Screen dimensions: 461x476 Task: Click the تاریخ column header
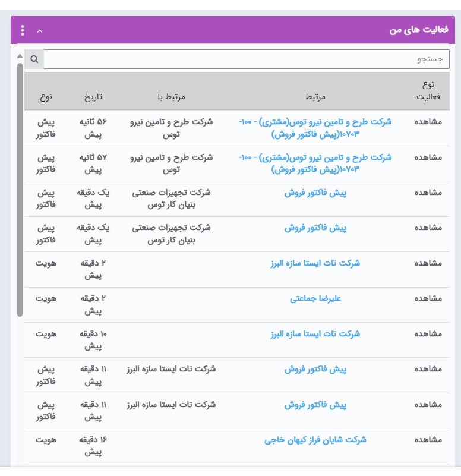click(x=93, y=97)
